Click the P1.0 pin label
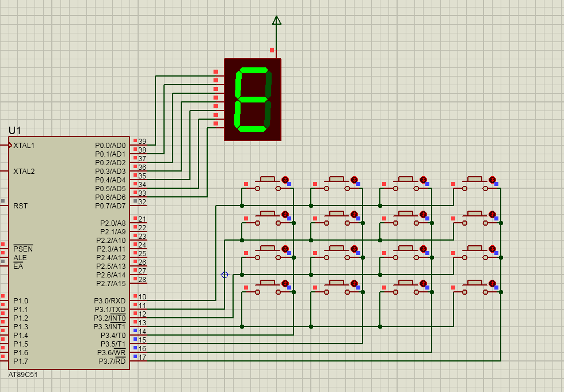The image size is (564, 392). tap(21, 301)
